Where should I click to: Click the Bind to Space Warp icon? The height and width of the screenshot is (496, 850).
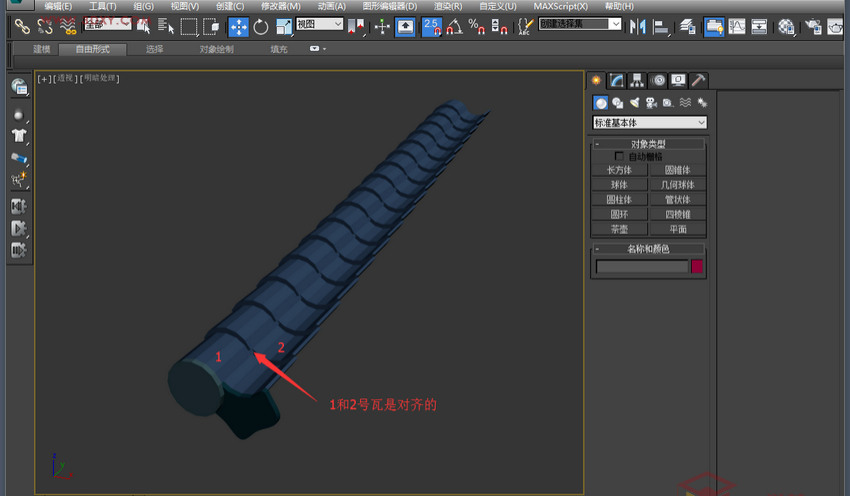(67, 26)
